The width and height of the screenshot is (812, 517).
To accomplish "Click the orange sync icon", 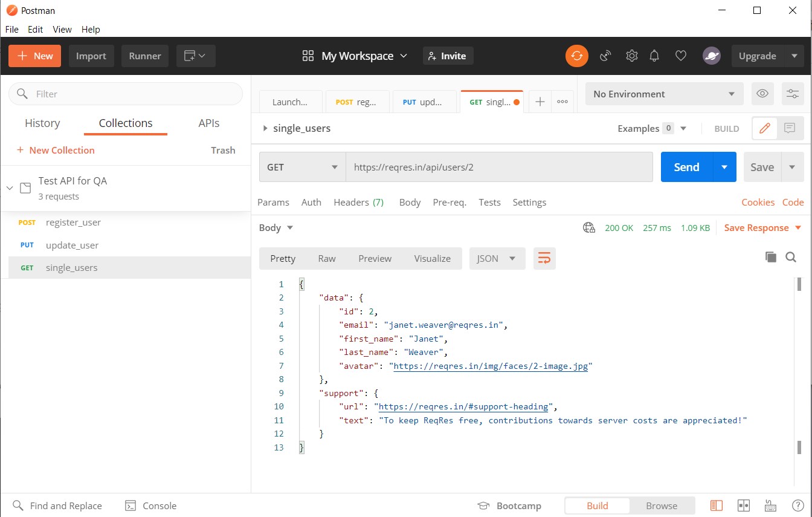I will (x=576, y=56).
